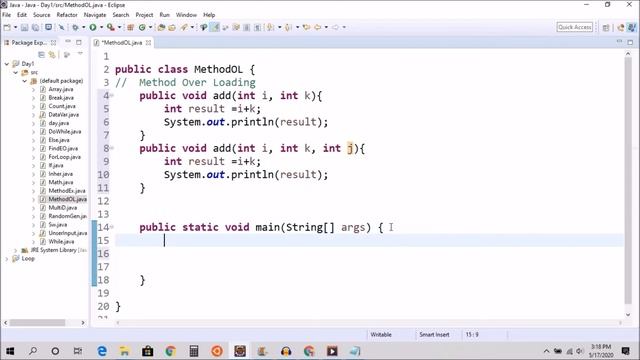This screenshot has width=640, height=360.
Task: Open the dropdown next to Debug icon
Action: tap(83, 27)
